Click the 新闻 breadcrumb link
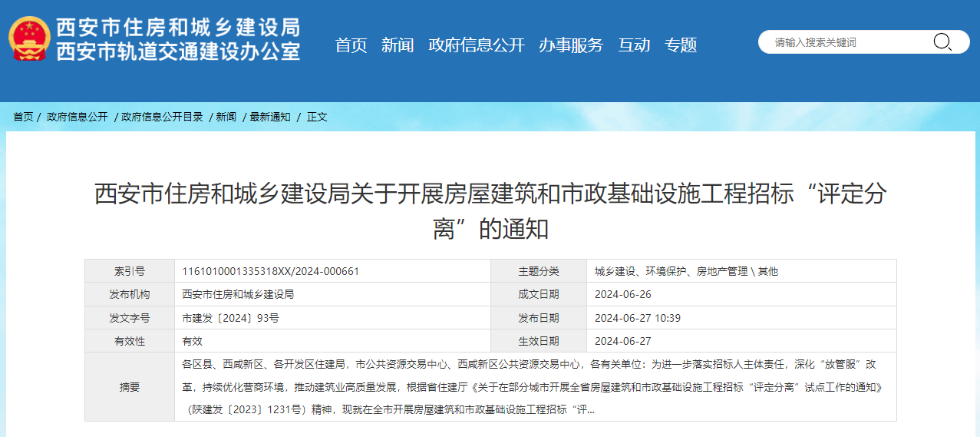 click(226, 117)
